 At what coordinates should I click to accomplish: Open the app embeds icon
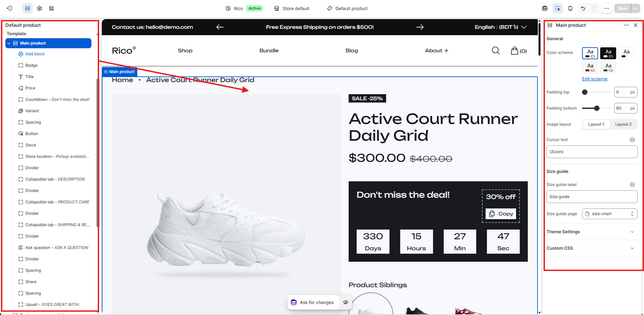tap(52, 8)
